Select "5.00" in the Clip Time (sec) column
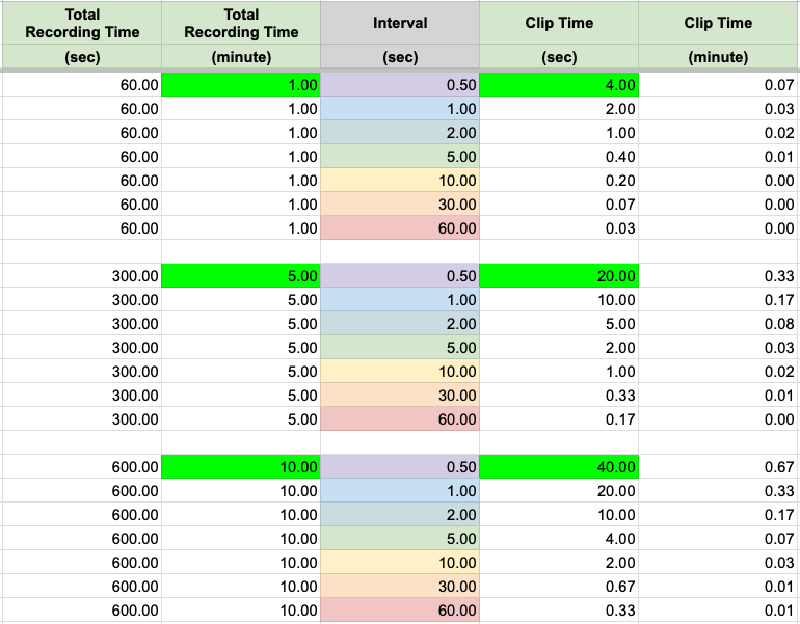Screen dimensions: 800x624 click(x=559, y=324)
